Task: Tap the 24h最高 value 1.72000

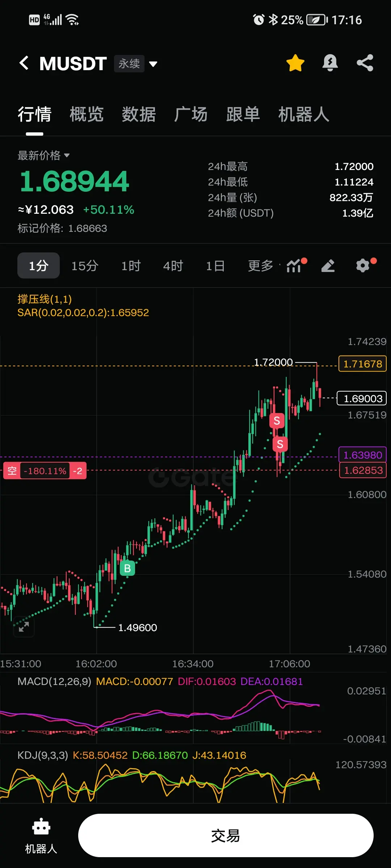Action: point(354,166)
